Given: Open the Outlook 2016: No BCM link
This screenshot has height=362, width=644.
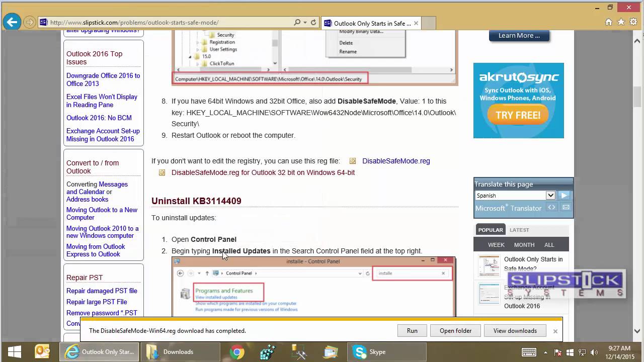Looking at the screenshot, I should click(99, 118).
